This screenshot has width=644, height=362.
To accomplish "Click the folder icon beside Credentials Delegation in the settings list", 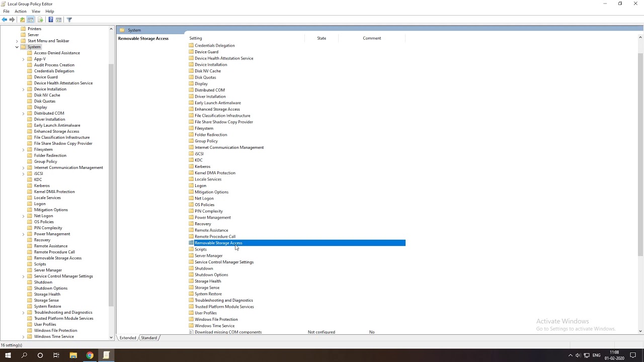I will tap(191, 45).
